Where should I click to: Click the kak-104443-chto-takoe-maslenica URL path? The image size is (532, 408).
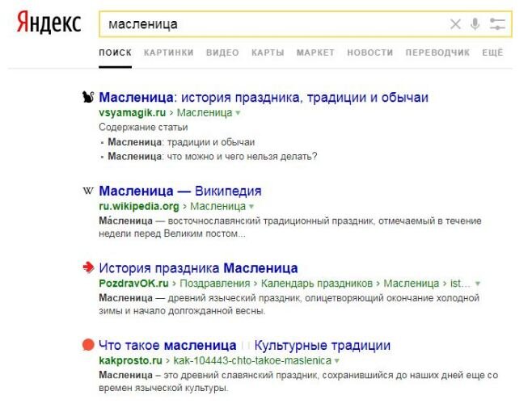pyautogui.click(x=252, y=360)
